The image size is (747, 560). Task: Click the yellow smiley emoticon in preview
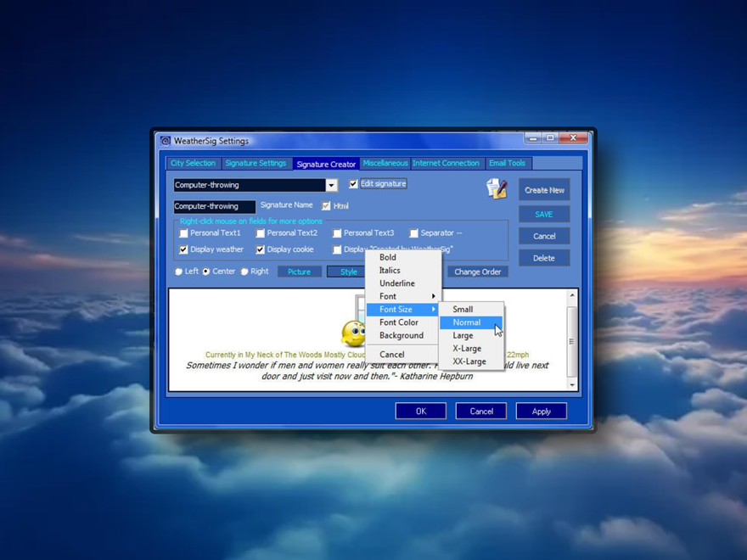point(352,333)
